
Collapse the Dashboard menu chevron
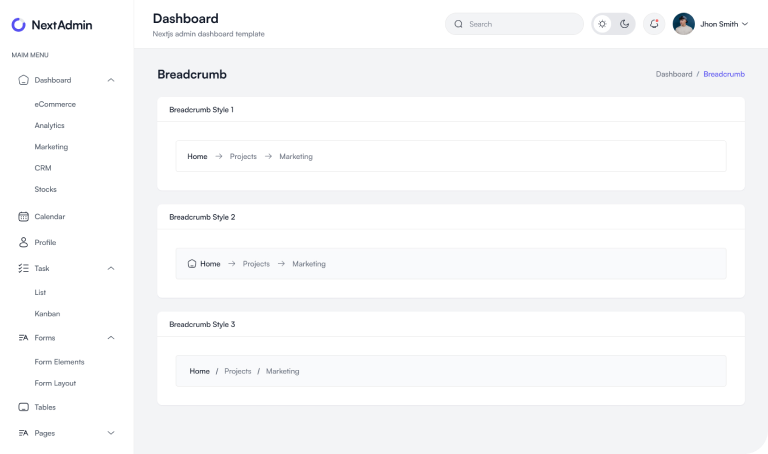(x=111, y=80)
